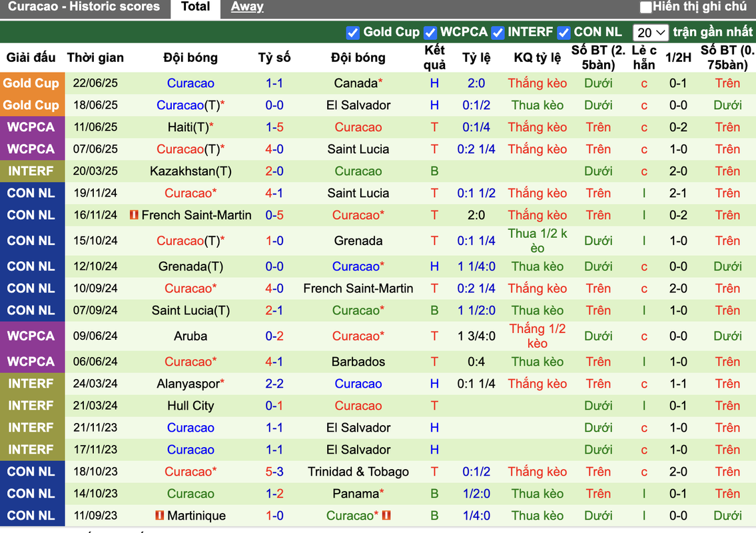Click the KQ tỷ lệ column header
The image size is (756, 533).
[x=537, y=57]
